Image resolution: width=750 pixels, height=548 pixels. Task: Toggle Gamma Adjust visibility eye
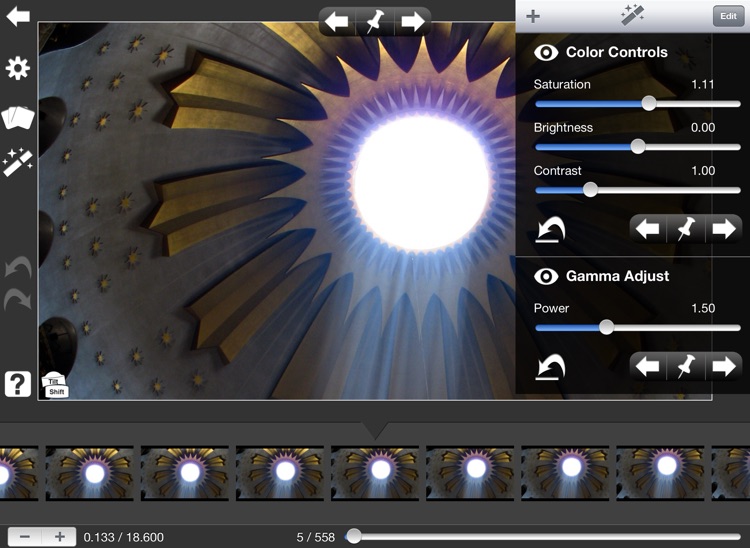[x=546, y=276]
